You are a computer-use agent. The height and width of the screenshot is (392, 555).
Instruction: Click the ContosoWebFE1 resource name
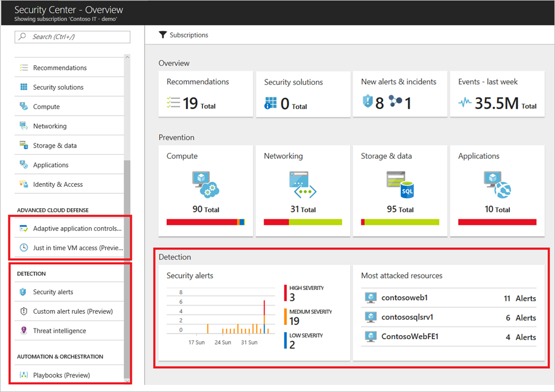click(410, 336)
